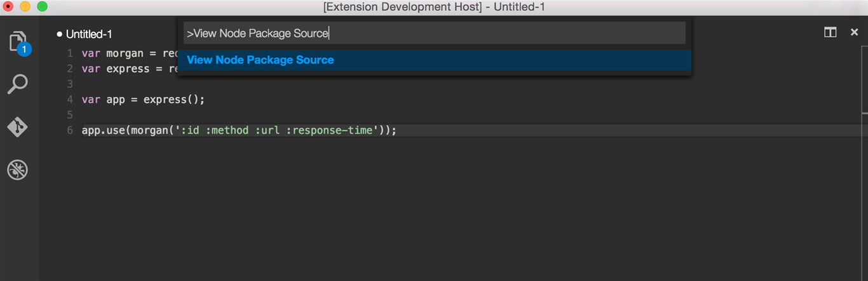868x281 pixels.
Task: Click line number 4 in the gutter
Action: point(70,100)
